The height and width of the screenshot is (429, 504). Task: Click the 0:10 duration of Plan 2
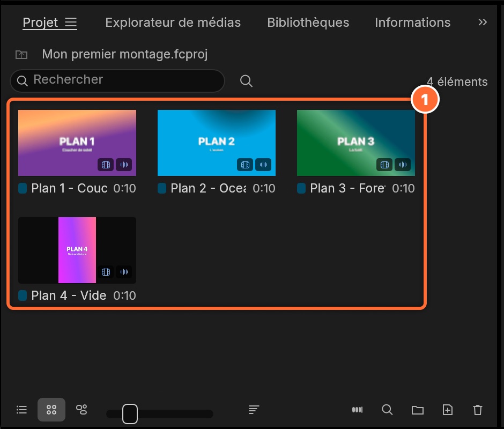click(264, 188)
